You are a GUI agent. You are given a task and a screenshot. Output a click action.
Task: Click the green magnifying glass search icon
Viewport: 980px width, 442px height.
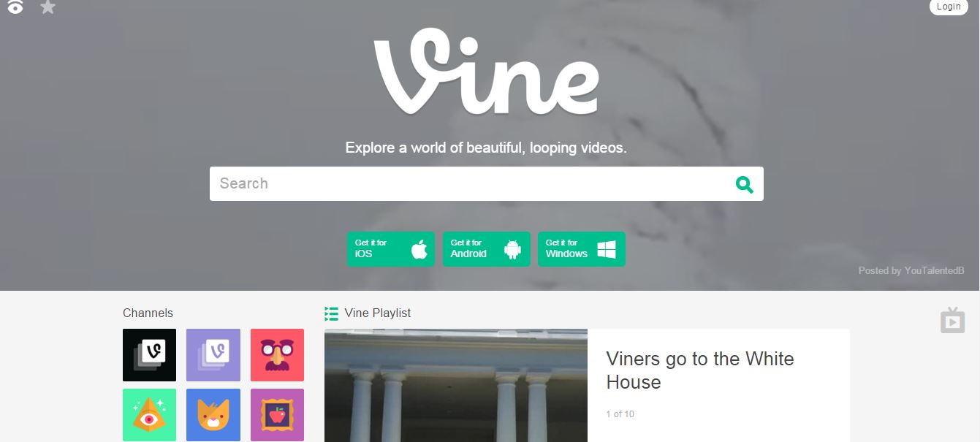[744, 184]
